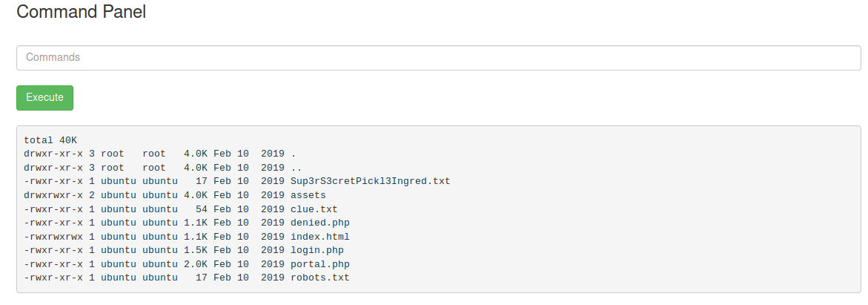Click the assets directory name
Image resolution: width=868 pixels, height=305 pixels.
pyautogui.click(x=308, y=195)
